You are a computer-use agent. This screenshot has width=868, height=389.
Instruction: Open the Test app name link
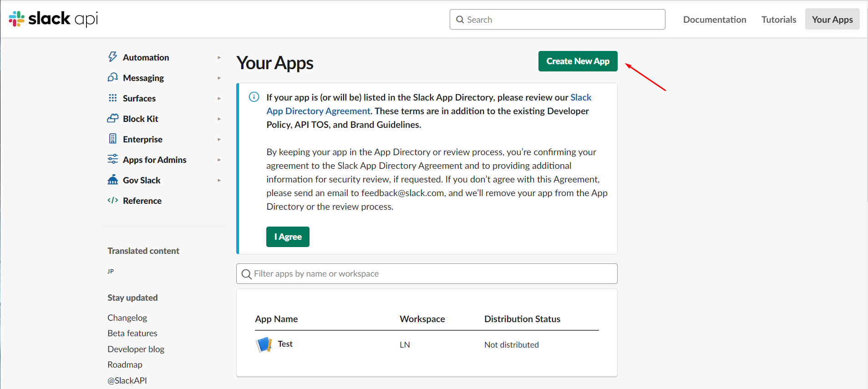285,344
